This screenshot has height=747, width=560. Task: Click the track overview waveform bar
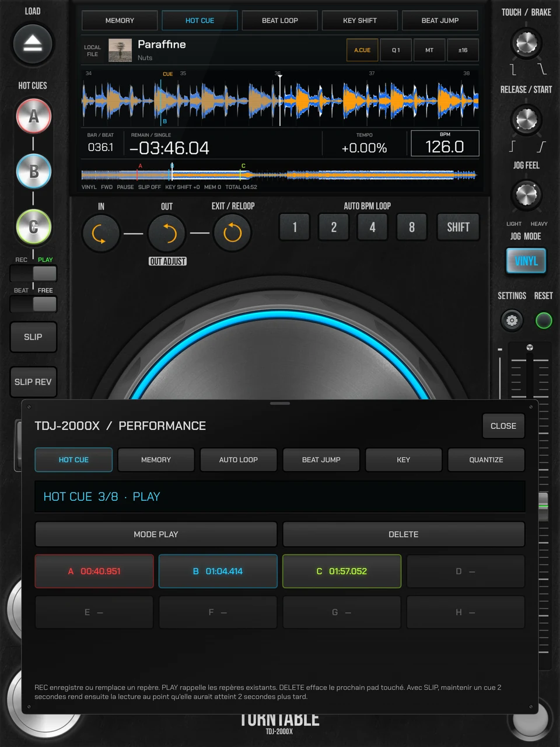pos(279,174)
